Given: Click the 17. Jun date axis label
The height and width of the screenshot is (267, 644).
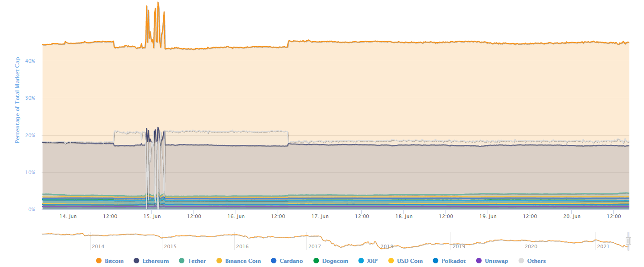Looking at the screenshot, I should 320,216.
